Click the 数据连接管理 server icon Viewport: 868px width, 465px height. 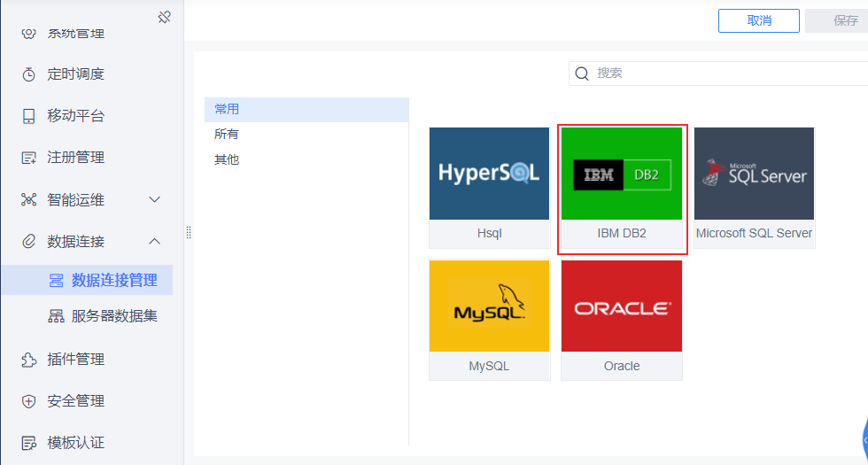point(56,281)
